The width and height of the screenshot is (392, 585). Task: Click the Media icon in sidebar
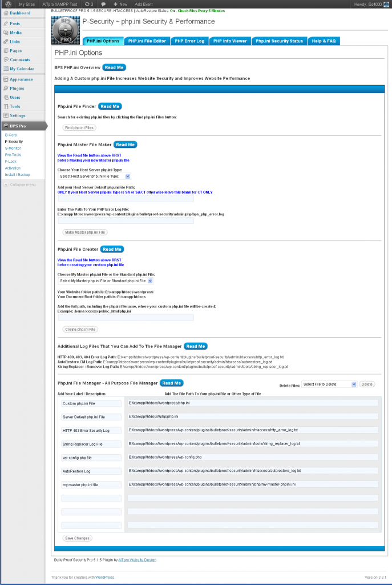point(6,33)
